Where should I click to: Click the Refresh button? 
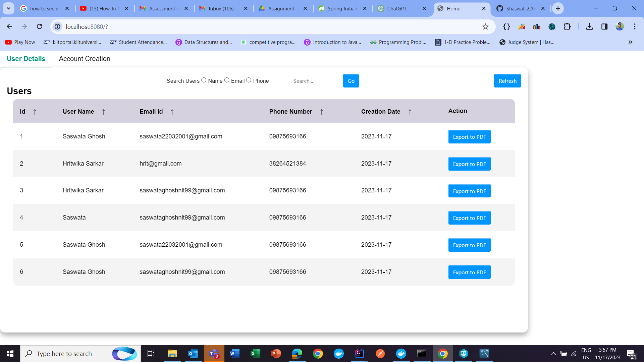[507, 80]
